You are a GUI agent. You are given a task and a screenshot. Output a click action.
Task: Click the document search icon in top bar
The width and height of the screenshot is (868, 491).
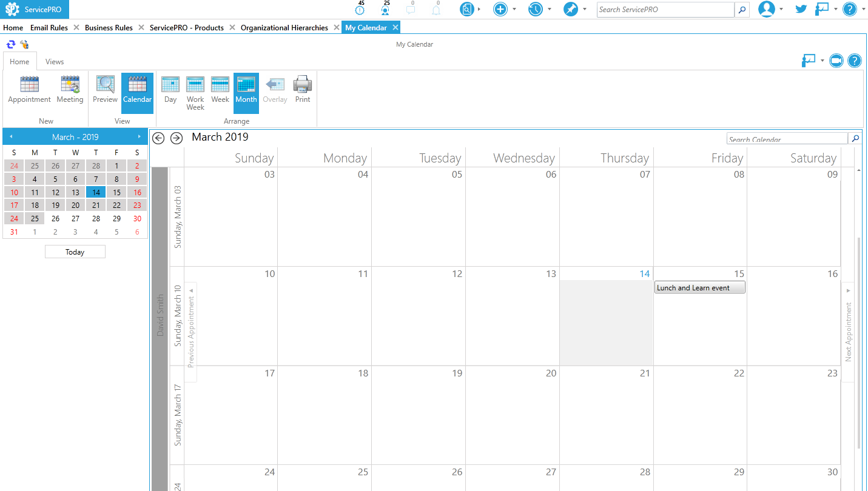click(x=466, y=9)
